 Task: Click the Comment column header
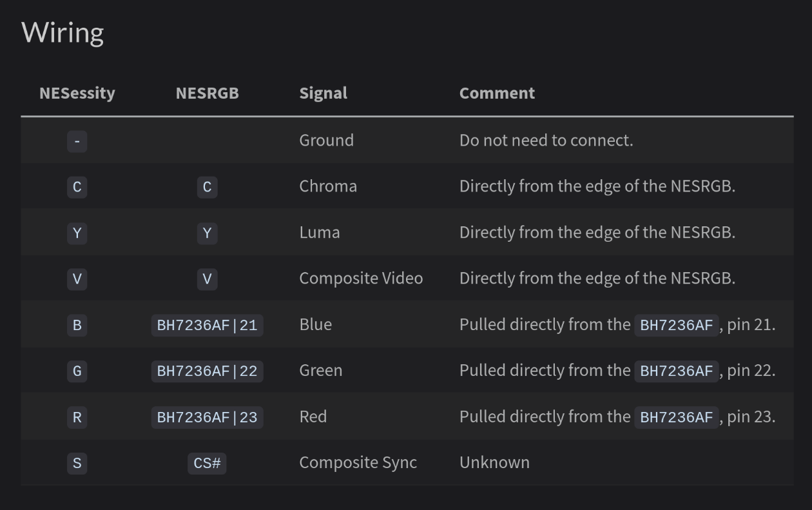pyautogui.click(x=497, y=93)
